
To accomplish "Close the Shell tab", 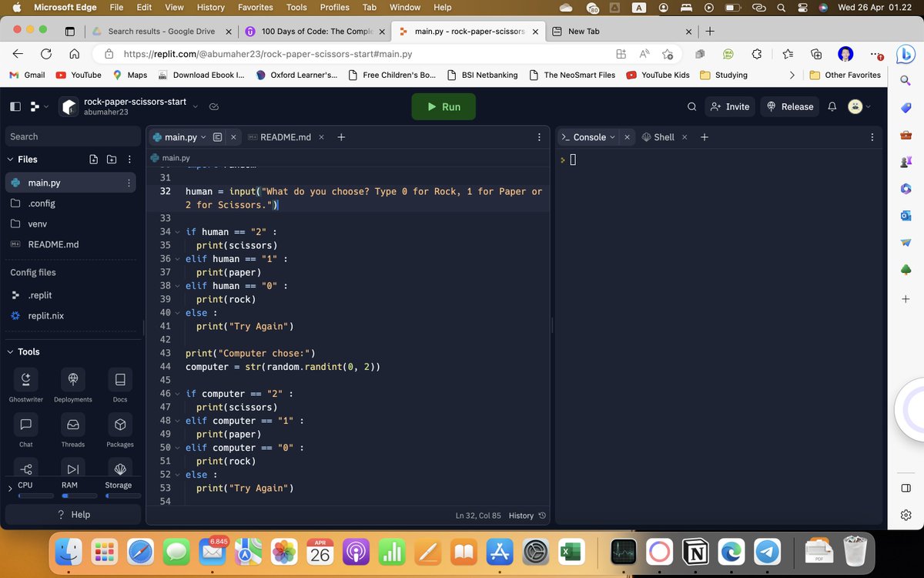I will pos(684,137).
